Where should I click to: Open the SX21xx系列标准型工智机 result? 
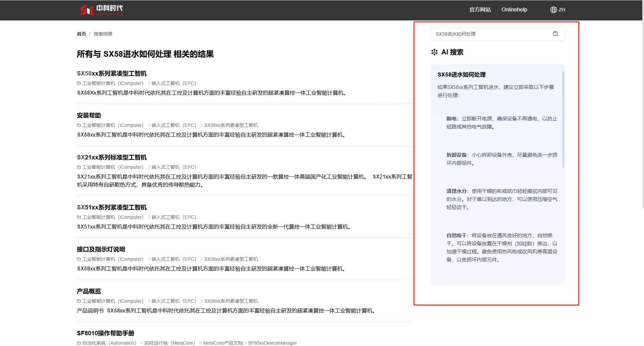click(111, 157)
